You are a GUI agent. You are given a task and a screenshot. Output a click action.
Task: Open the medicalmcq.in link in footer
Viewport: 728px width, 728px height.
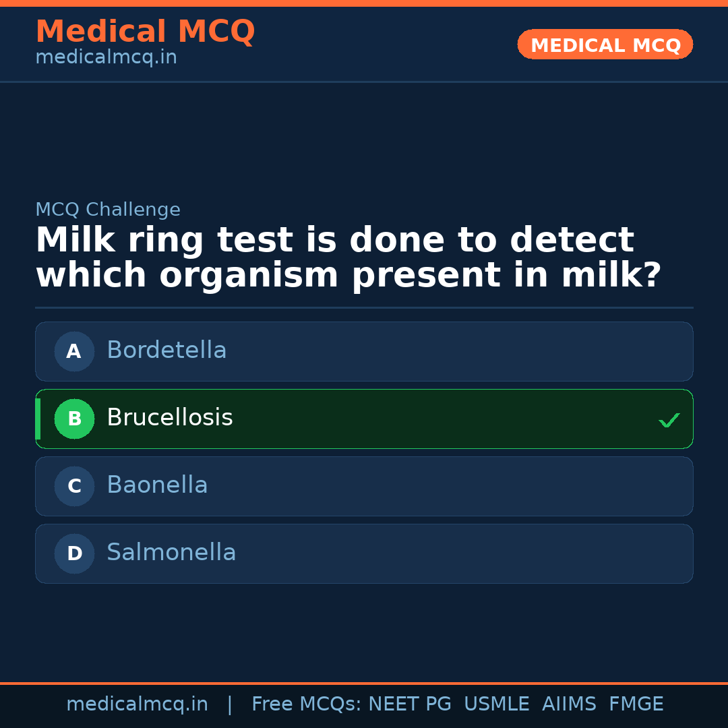137,704
